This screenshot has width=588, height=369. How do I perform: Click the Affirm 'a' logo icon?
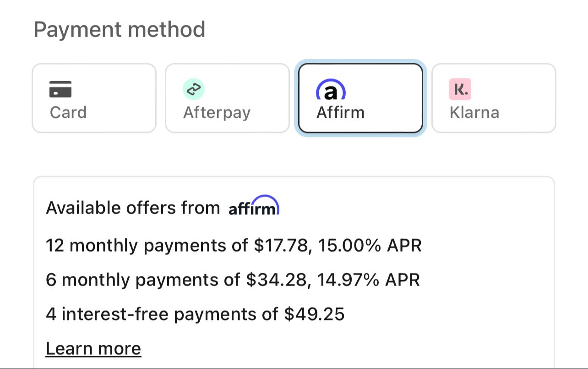(x=331, y=91)
